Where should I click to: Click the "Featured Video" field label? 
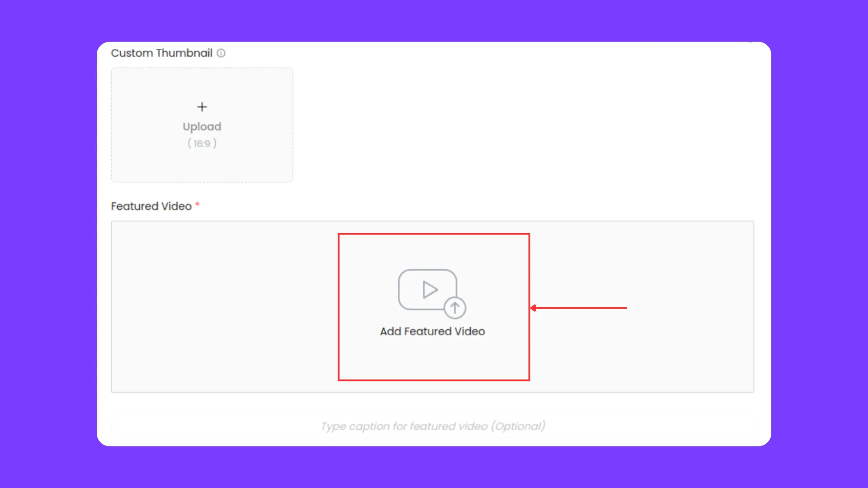151,206
